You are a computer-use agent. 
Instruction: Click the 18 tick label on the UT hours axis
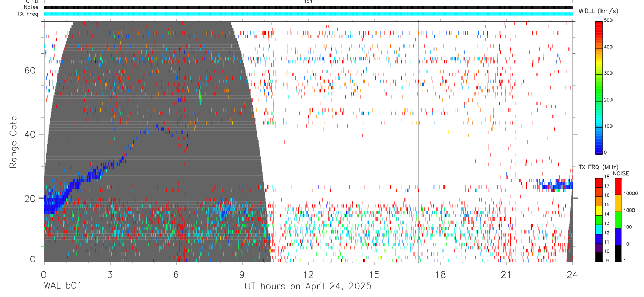click(440, 274)
